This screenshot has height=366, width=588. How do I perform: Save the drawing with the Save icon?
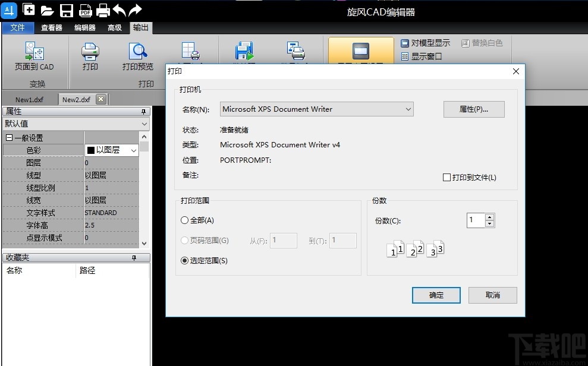[66, 9]
